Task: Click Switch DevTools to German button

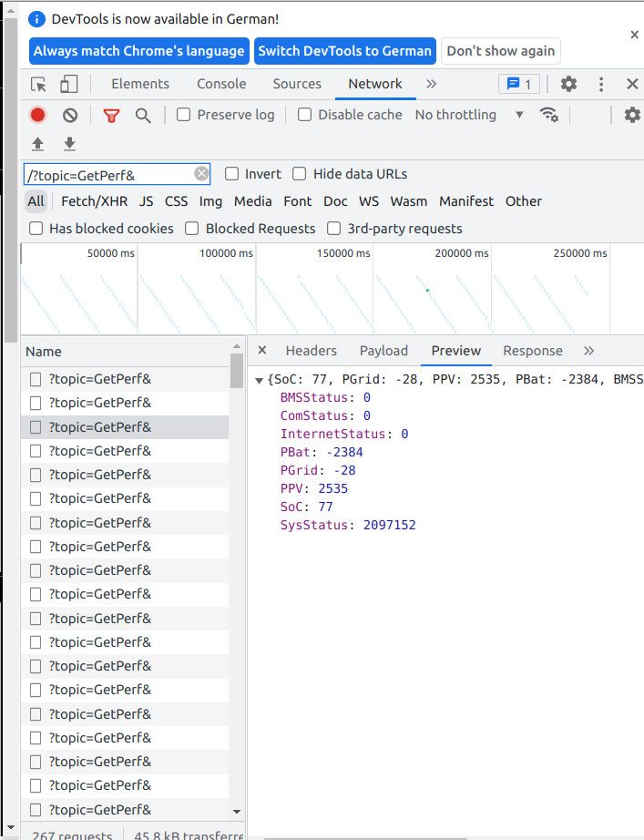Action: click(x=344, y=51)
